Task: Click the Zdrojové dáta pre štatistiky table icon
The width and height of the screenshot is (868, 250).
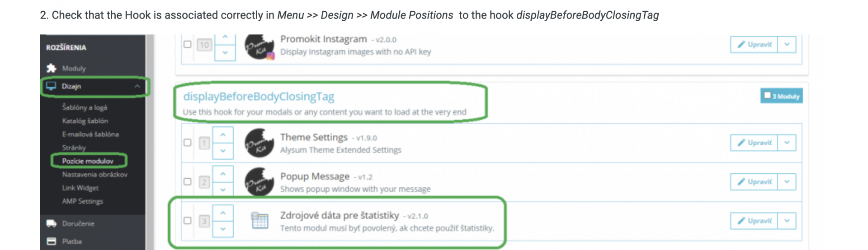Action: pyautogui.click(x=259, y=221)
